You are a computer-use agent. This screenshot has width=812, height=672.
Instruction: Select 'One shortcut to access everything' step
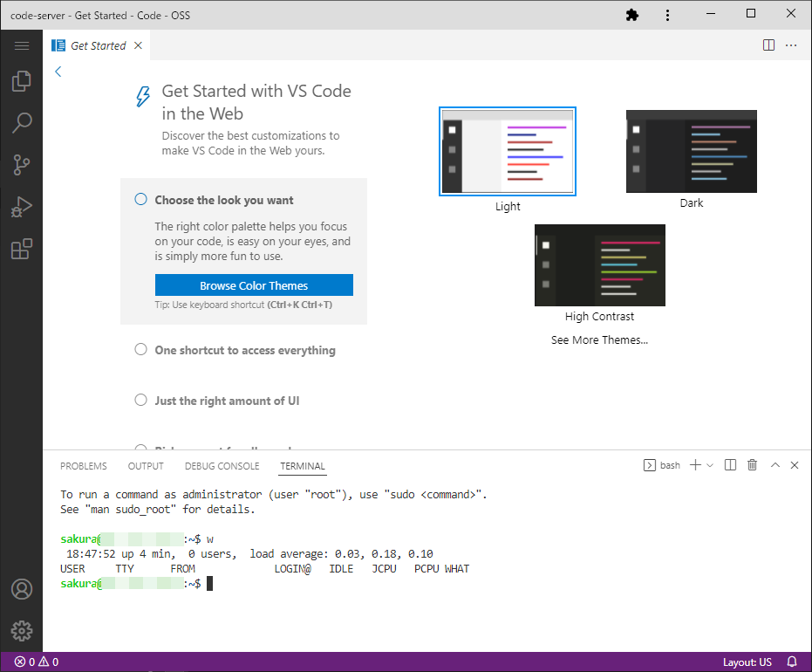pyautogui.click(x=244, y=350)
